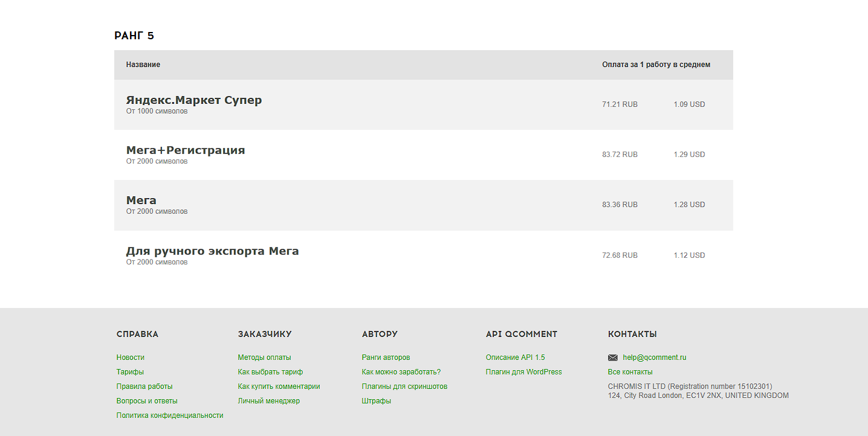Click the 1.09 USD value

689,104
